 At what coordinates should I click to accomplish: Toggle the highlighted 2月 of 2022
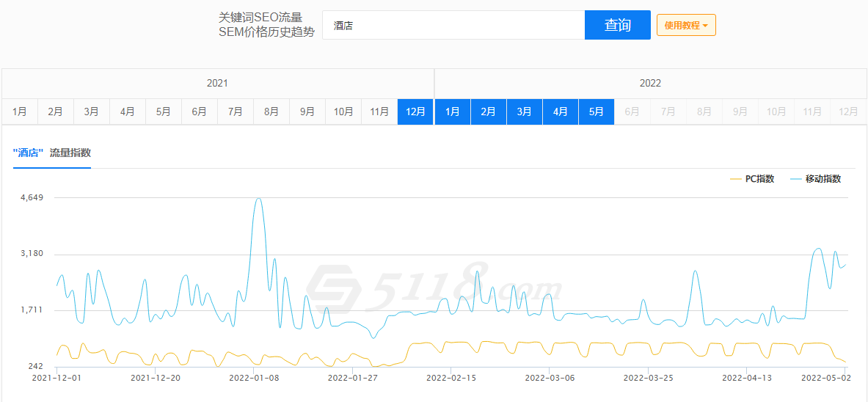pyautogui.click(x=489, y=112)
